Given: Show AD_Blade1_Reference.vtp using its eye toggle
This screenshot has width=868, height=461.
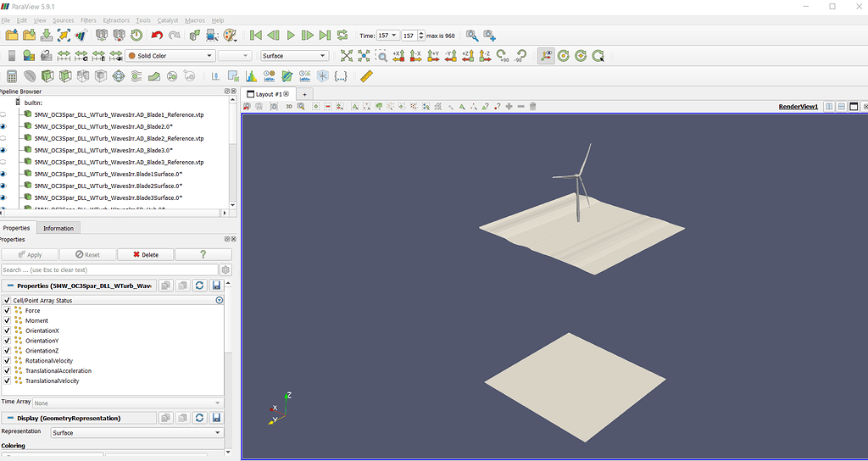Looking at the screenshot, I should (x=3, y=114).
